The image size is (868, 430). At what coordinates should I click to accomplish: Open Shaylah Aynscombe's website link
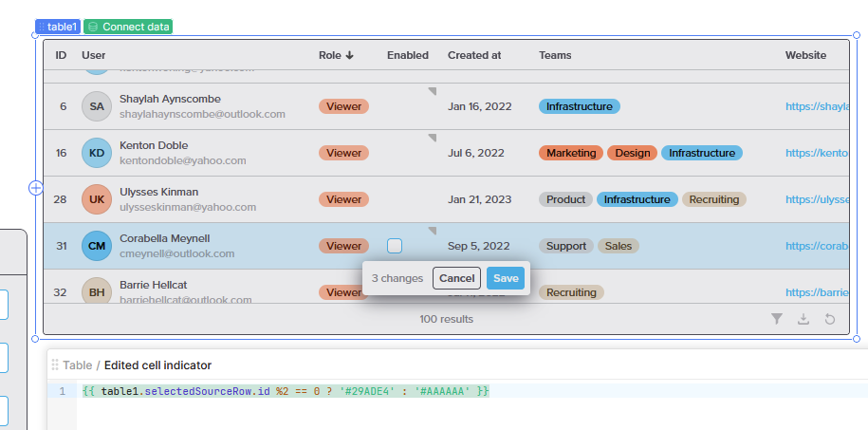click(x=816, y=106)
